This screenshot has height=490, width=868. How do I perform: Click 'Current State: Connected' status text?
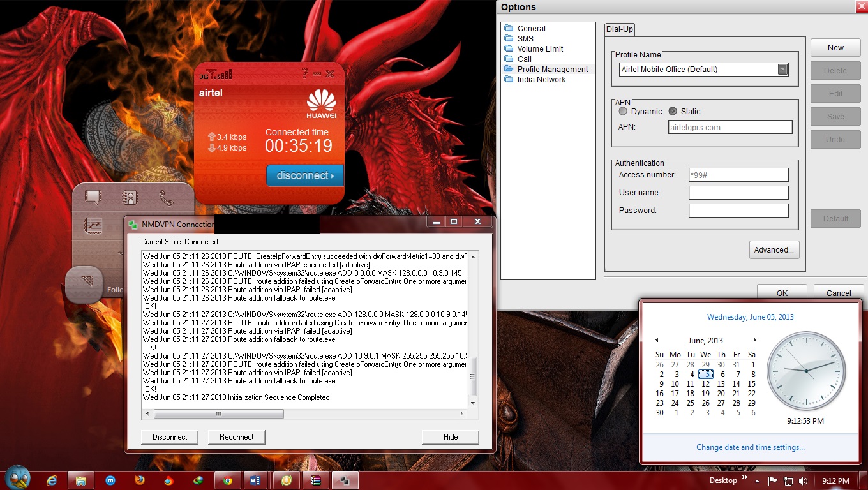tap(179, 242)
